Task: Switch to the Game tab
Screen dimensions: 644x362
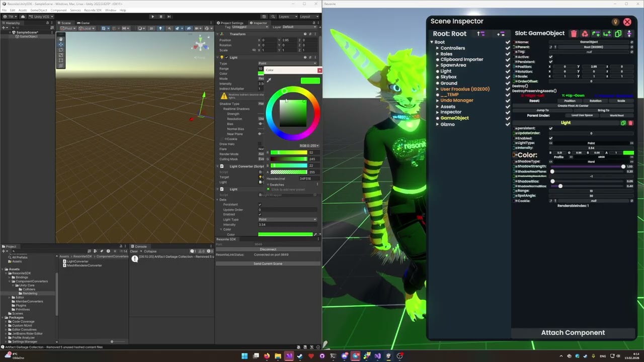Action: [x=84, y=23]
